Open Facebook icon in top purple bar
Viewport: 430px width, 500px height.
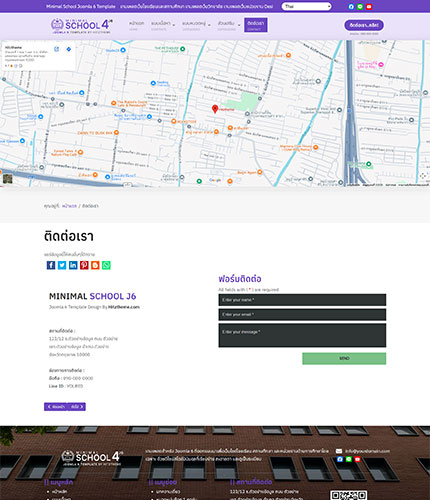[x=351, y=7]
